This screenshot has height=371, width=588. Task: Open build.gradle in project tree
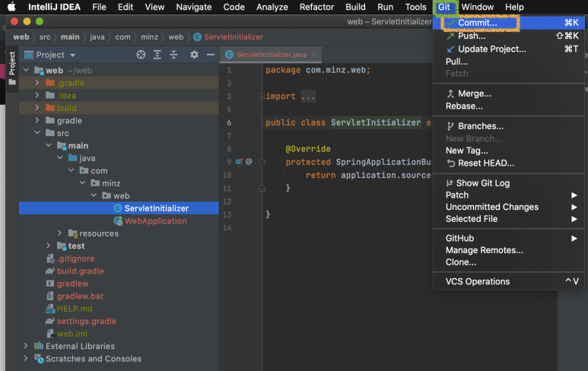coord(80,271)
